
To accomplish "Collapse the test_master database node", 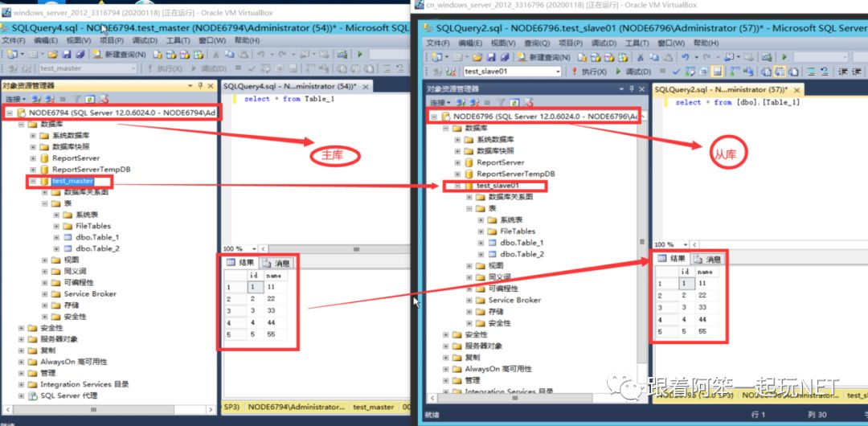I will point(33,181).
